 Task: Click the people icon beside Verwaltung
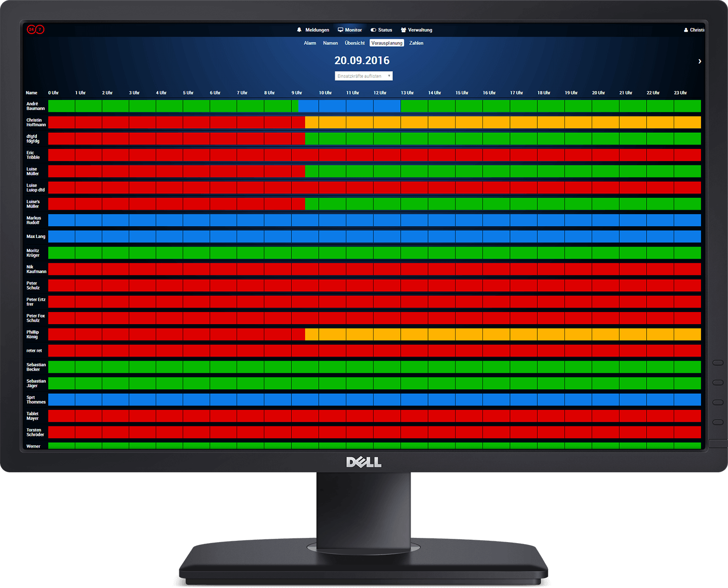pyautogui.click(x=403, y=30)
